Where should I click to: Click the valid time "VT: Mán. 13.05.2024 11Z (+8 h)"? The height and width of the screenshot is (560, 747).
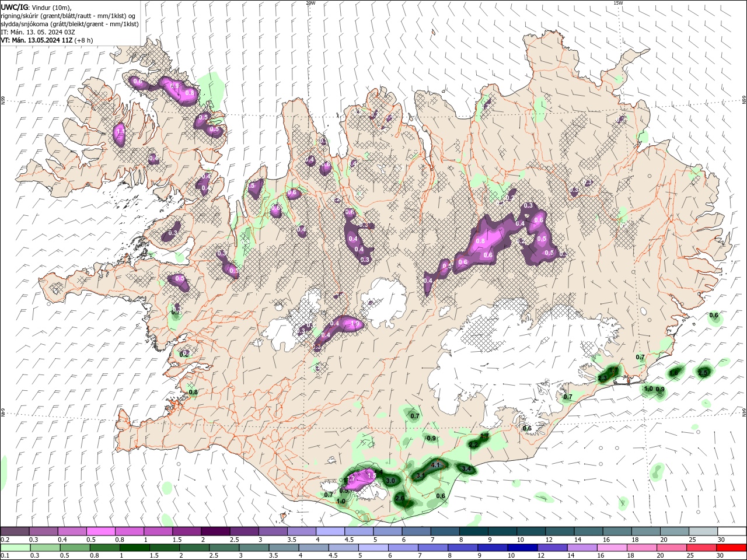click(47, 40)
